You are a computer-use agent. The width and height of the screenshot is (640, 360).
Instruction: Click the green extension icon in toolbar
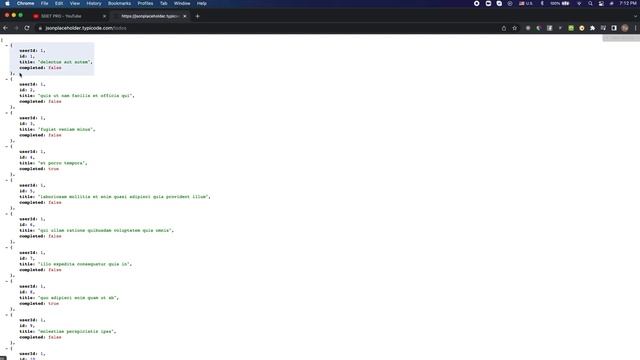click(571, 28)
